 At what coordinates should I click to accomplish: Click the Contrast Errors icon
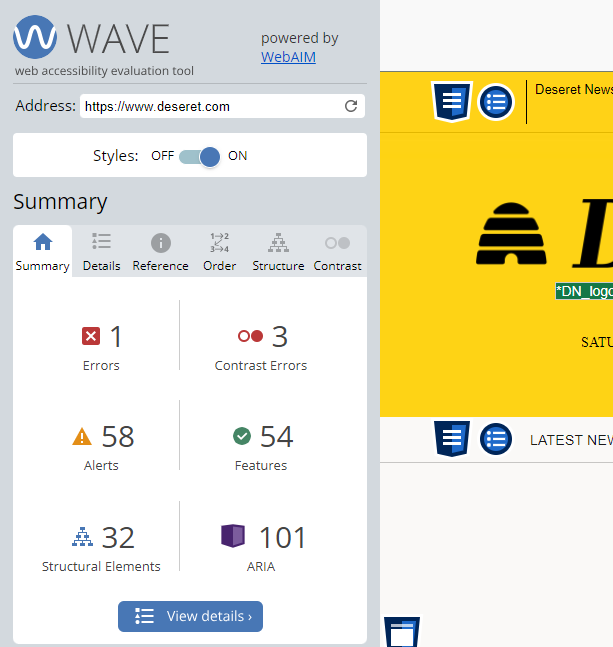(250, 337)
